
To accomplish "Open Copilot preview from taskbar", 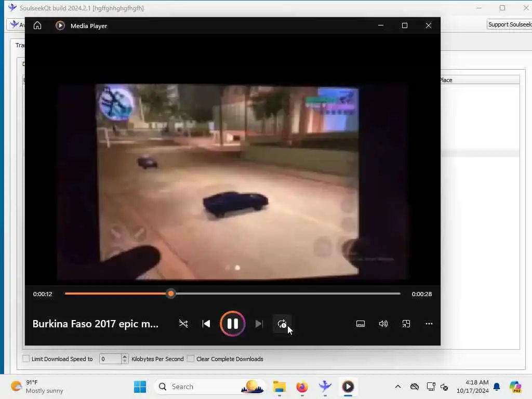I will tap(515, 387).
